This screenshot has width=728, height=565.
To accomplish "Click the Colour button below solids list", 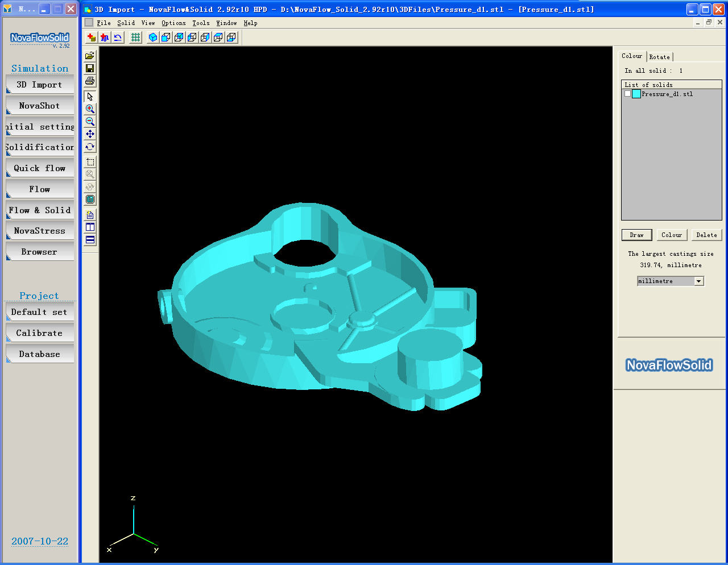I will click(x=672, y=235).
